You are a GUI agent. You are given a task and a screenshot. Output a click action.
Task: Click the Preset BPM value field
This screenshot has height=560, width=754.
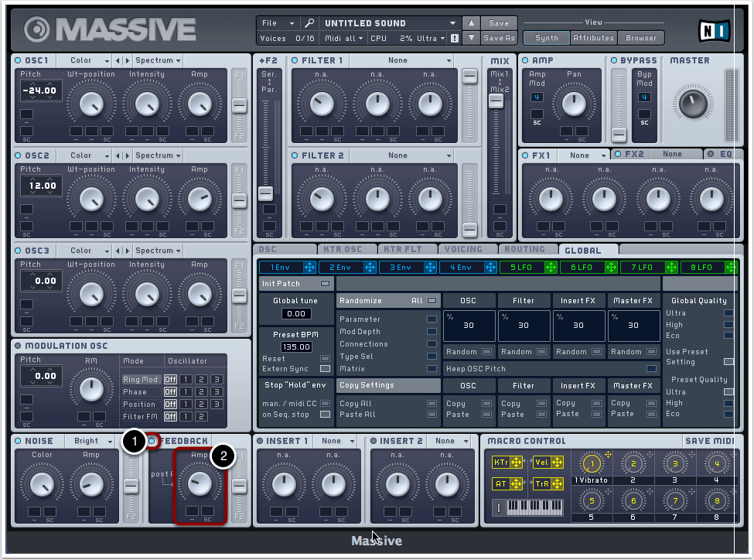coord(296,347)
